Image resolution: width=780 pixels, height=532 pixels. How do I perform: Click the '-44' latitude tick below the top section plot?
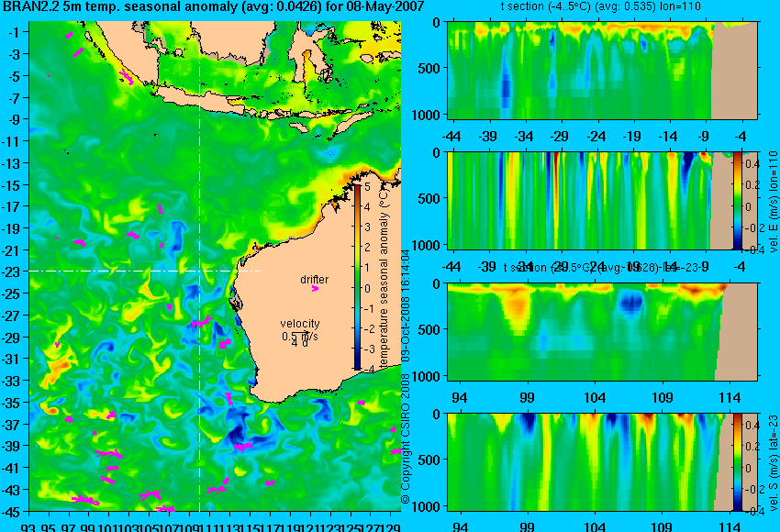pyautogui.click(x=451, y=137)
